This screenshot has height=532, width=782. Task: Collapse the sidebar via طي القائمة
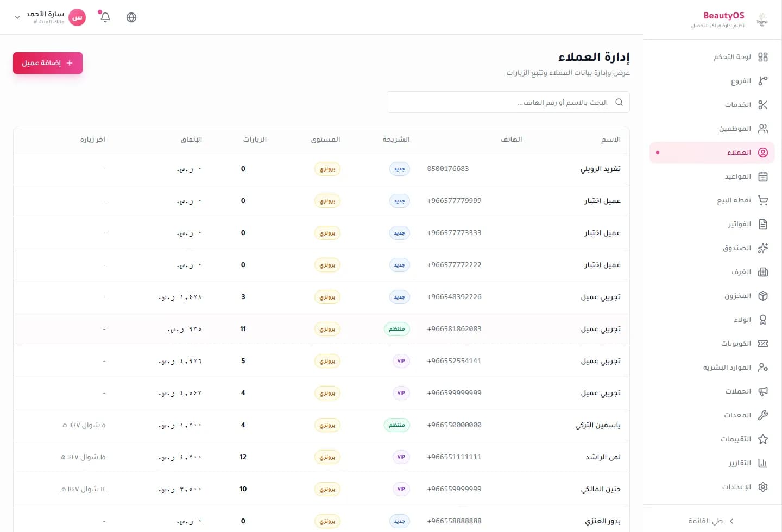coord(711,521)
